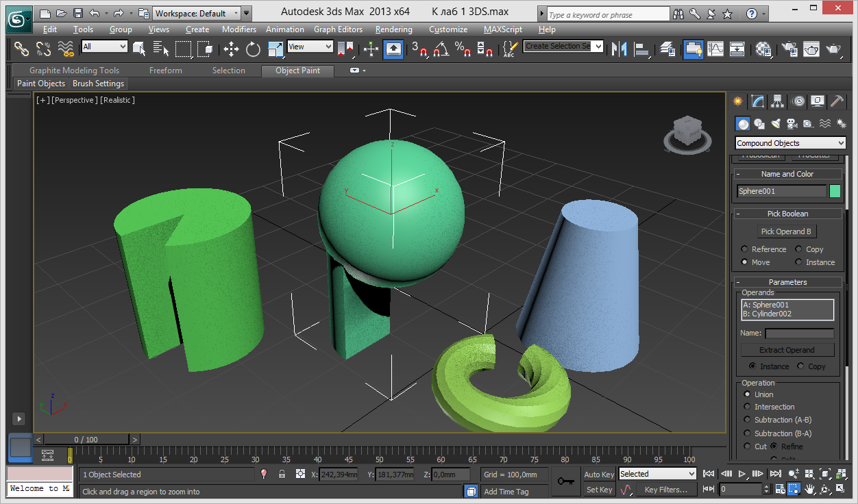The height and width of the screenshot is (504, 858).
Task: Open Render Setup teapot icon
Action: click(790, 49)
